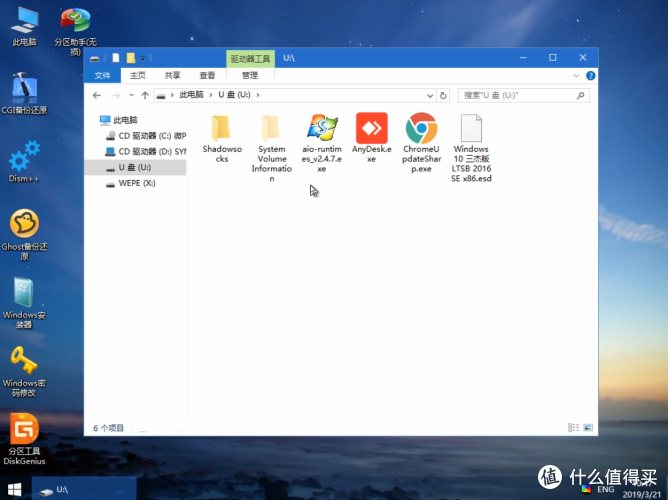Click the Windows Start button

(14, 490)
